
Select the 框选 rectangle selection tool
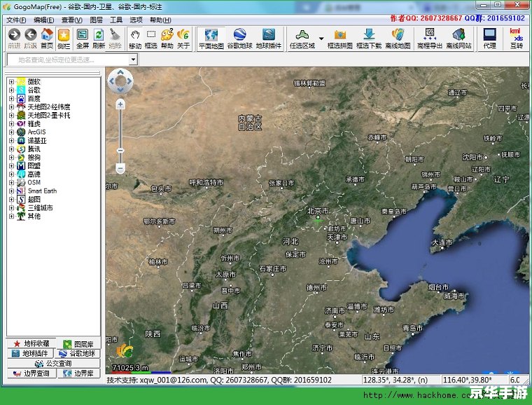150,38
